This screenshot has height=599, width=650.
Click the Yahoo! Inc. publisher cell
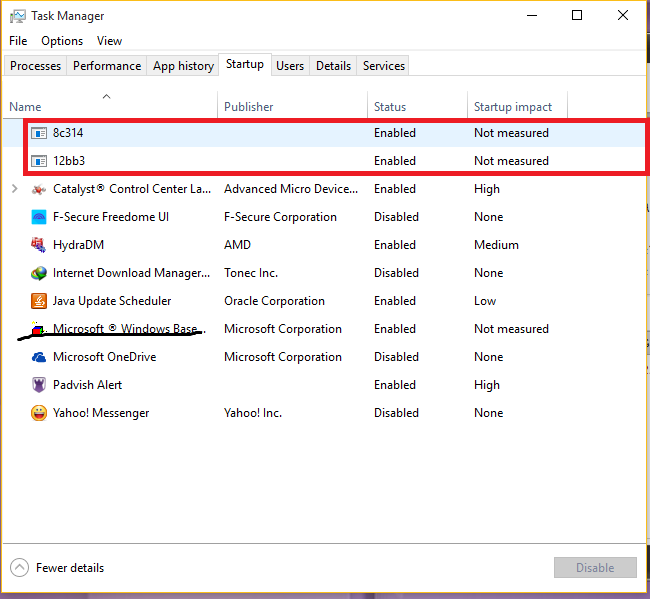click(253, 413)
